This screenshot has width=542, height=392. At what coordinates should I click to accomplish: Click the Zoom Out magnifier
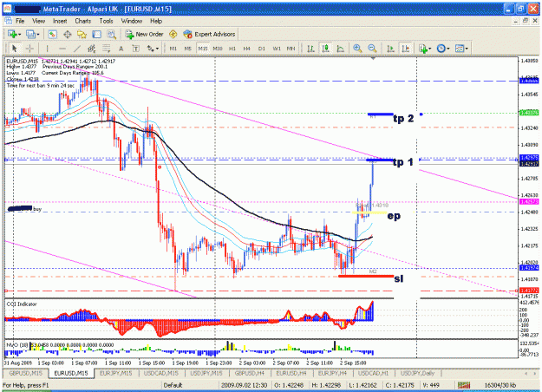(372, 49)
